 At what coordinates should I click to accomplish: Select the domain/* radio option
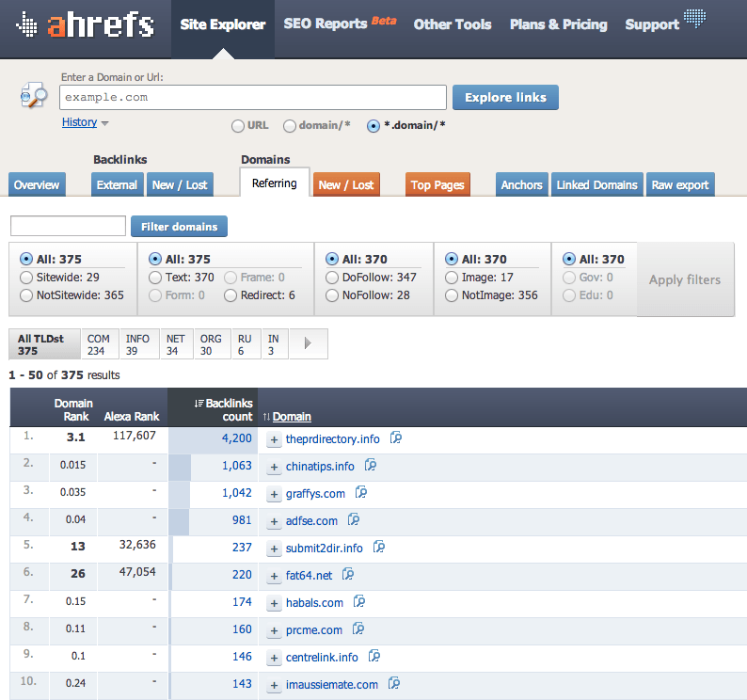[x=289, y=126]
